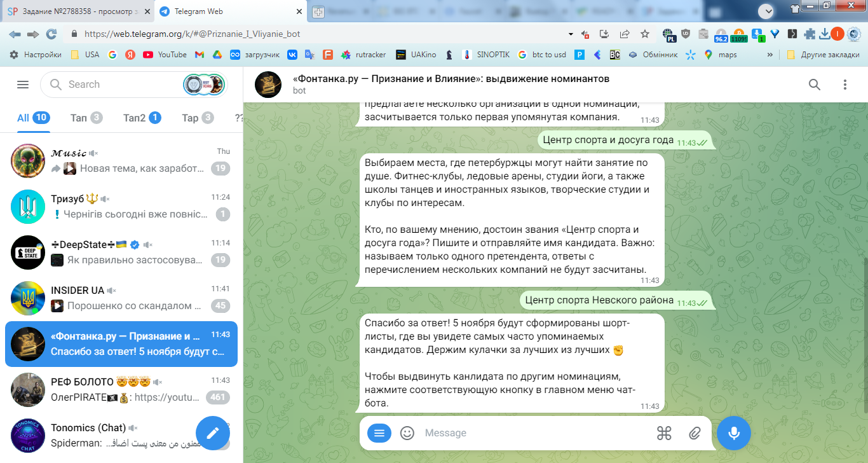Open the Telegram hamburger menu
This screenshot has height=463, width=868.
click(x=23, y=85)
